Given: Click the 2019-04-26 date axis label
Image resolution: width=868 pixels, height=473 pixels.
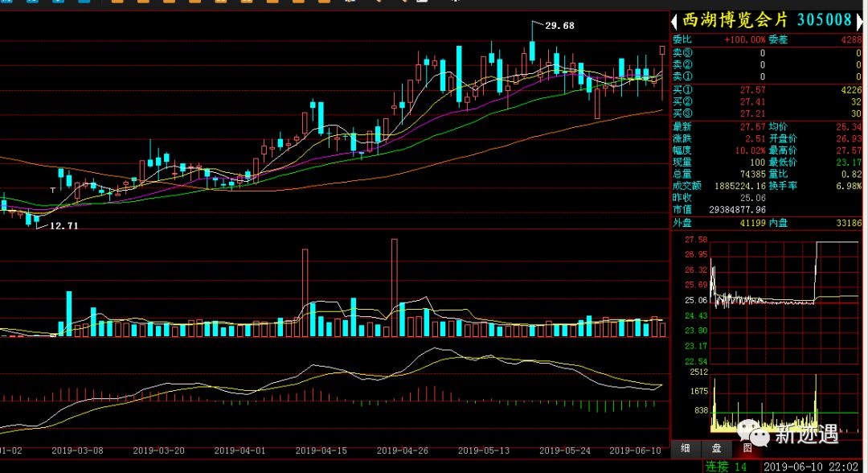Looking at the screenshot, I should (403, 450).
